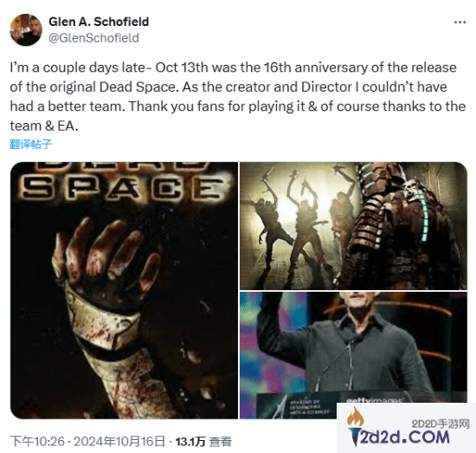476x453 pixels.
Task: Click the SPACE title lettering on the cover
Action: point(123,188)
